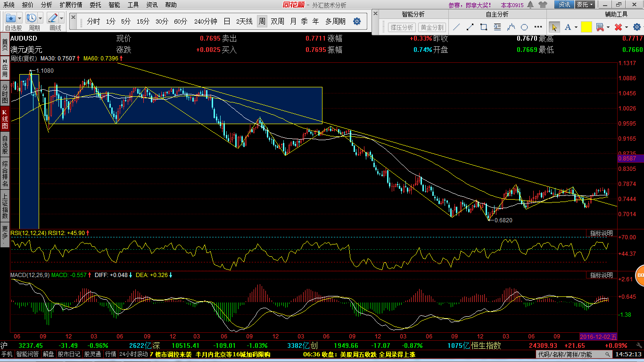Select the text A tool
Viewport: 644px width, 362px height.
pos(568,27)
